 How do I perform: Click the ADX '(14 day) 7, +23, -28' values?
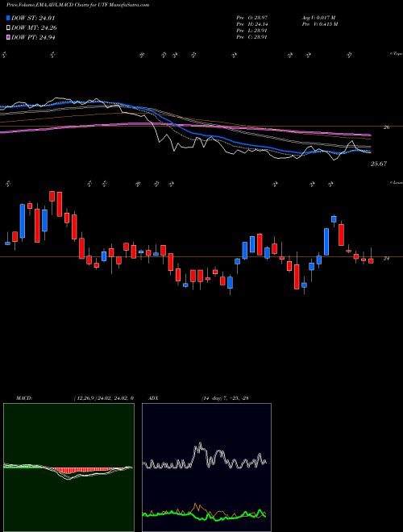click(225, 398)
